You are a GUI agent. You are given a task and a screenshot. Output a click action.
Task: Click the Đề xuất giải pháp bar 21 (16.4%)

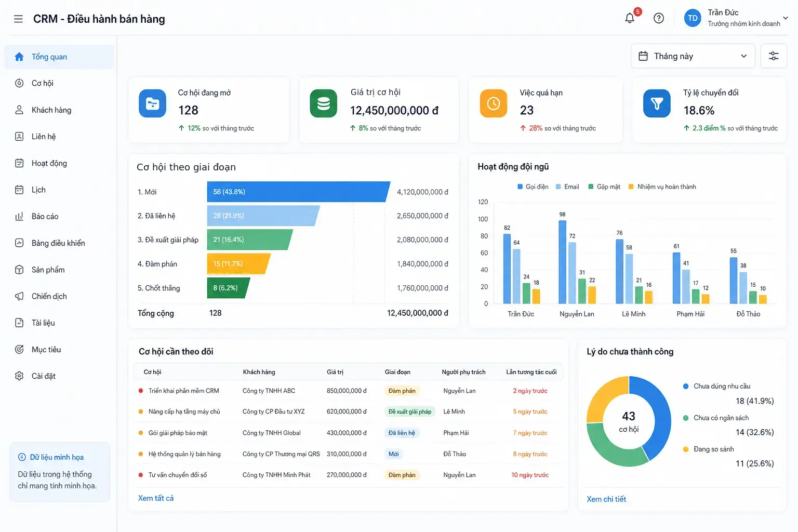point(250,240)
